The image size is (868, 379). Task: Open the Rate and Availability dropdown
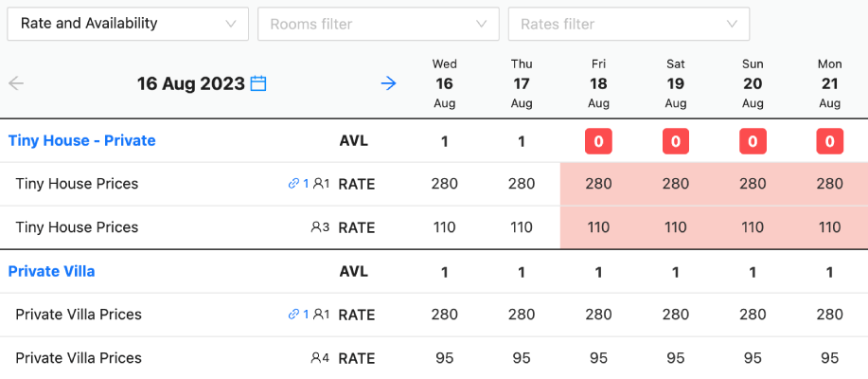(x=128, y=24)
